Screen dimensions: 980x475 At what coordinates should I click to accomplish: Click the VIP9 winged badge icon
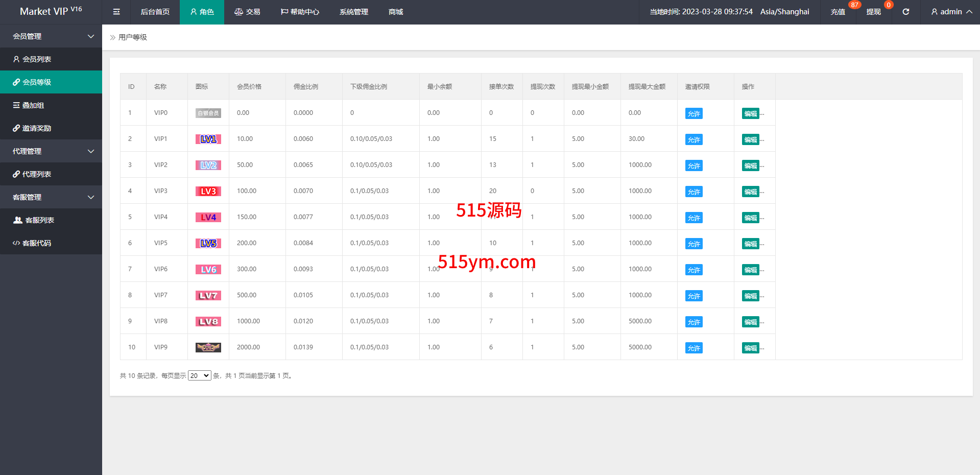coord(208,347)
